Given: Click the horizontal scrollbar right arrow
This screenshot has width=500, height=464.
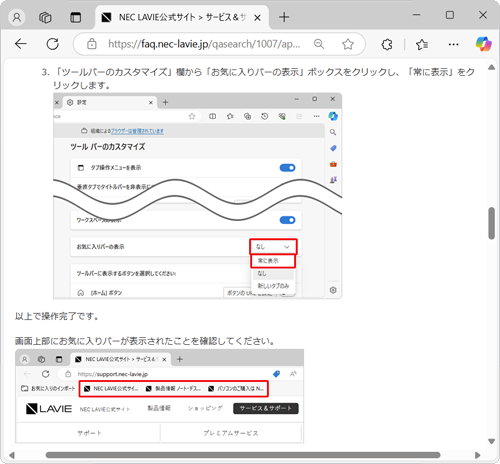Looking at the screenshot, I should pyautogui.click(x=477, y=455).
